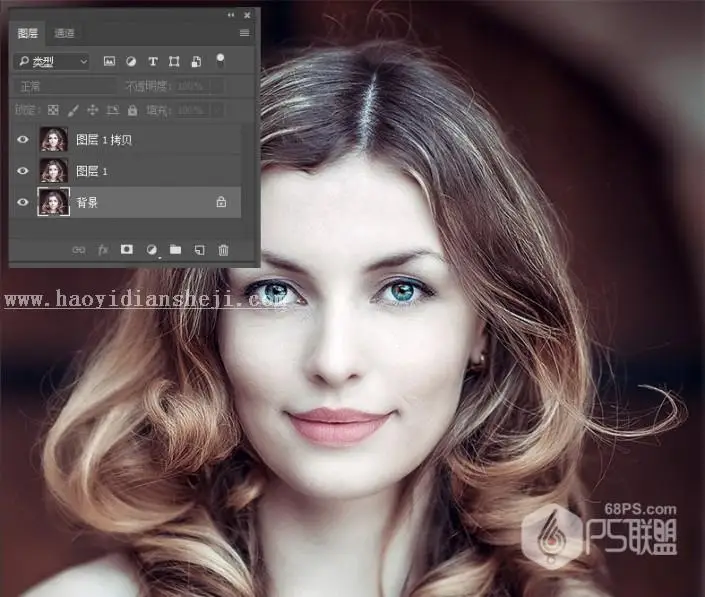Select layer named 图层 1
The image size is (705, 597).
pos(92,171)
